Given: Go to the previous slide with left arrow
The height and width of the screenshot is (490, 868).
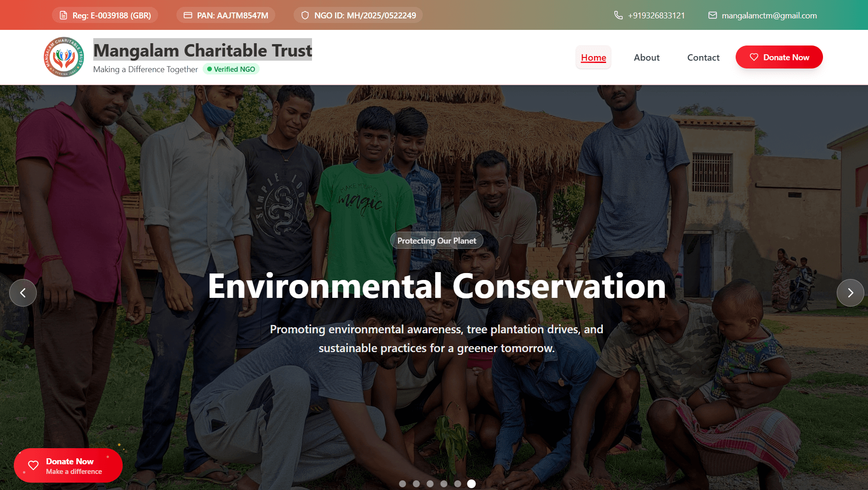Looking at the screenshot, I should pyautogui.click(x=23, y=293).
